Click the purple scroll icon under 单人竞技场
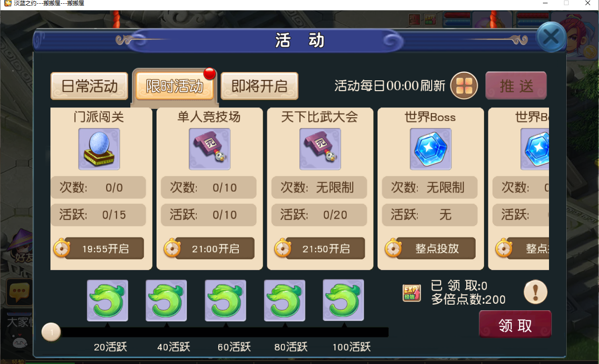The width and height of the screenshot is (599, 364). 210,149
